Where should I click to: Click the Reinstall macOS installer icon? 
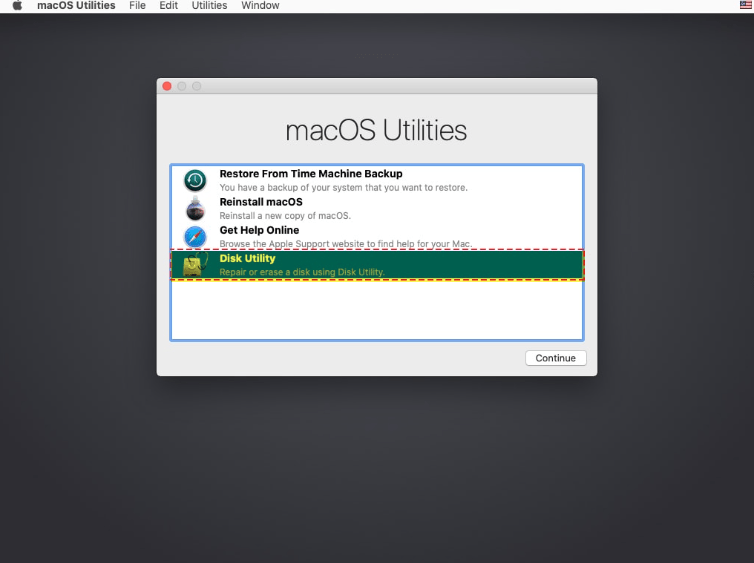(x=195, y=208)
